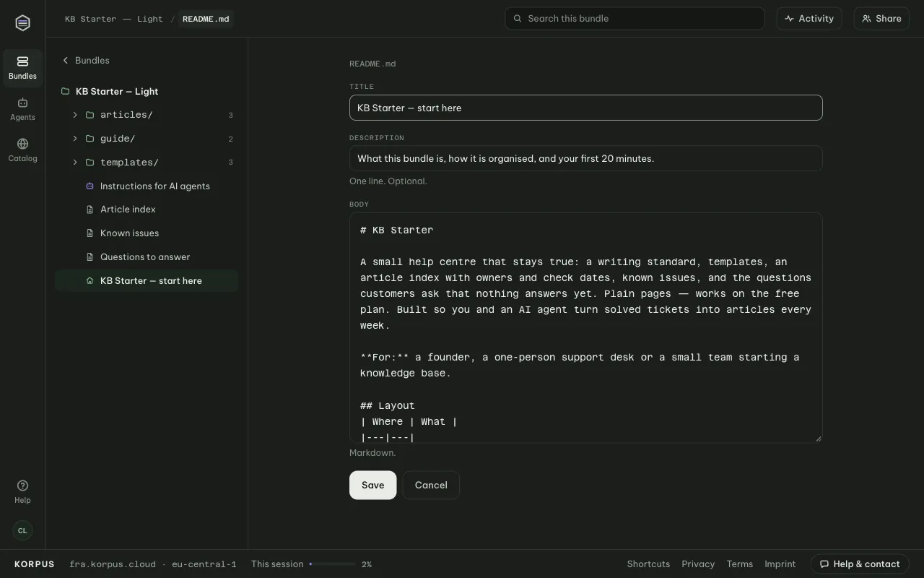Click the CL user avatar
Screen dimensions: 924x578
point(22,530)
